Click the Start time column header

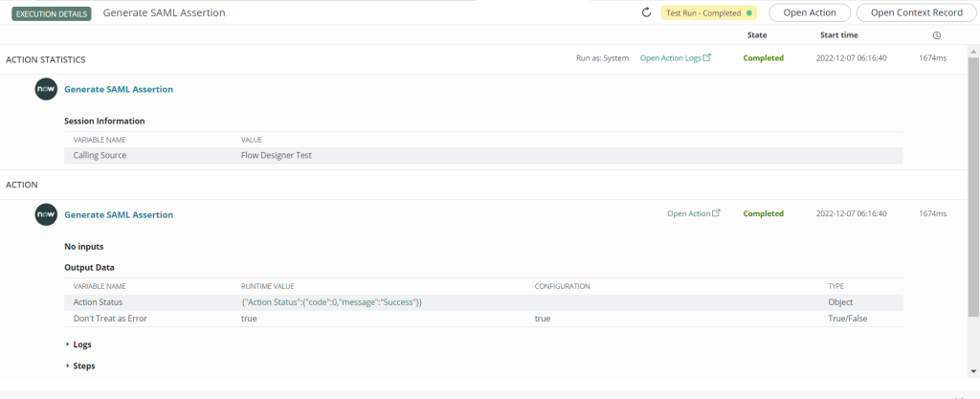tap(838, 35)
